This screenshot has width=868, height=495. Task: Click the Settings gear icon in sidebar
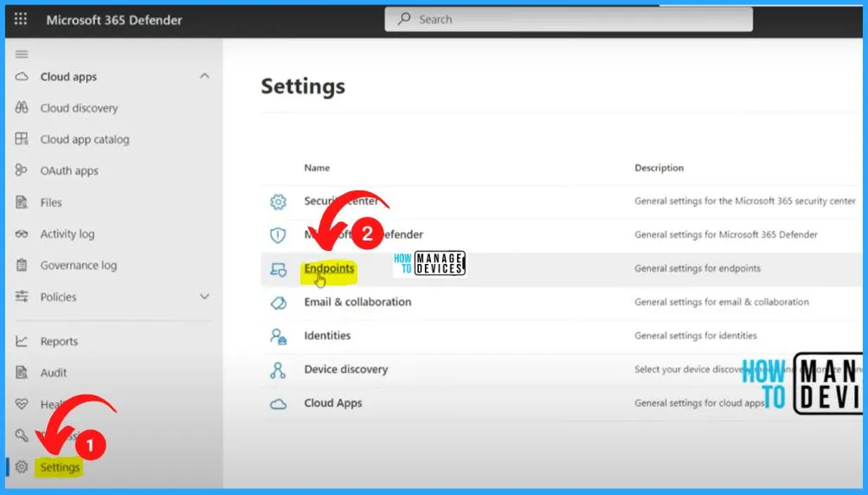tap(22, 466)
